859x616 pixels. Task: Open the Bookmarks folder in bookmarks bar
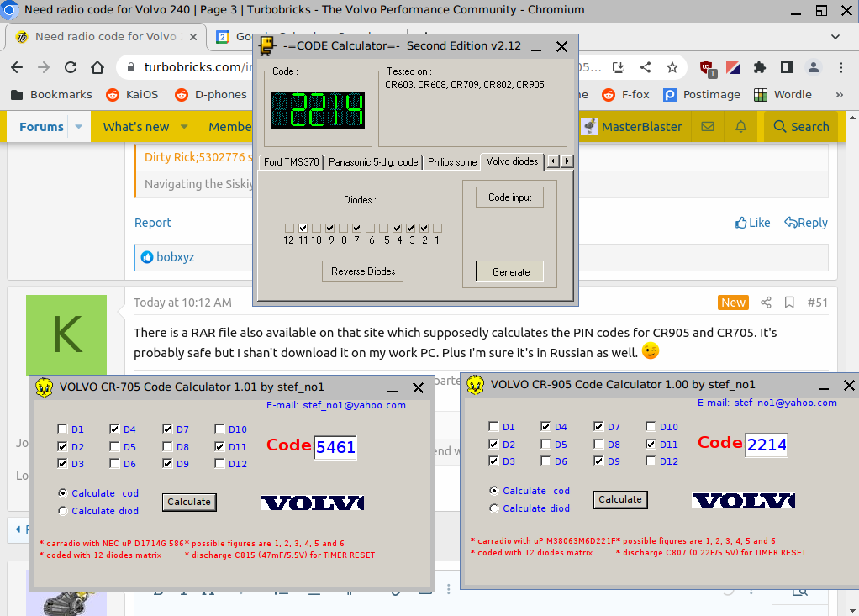coord(51,95)
